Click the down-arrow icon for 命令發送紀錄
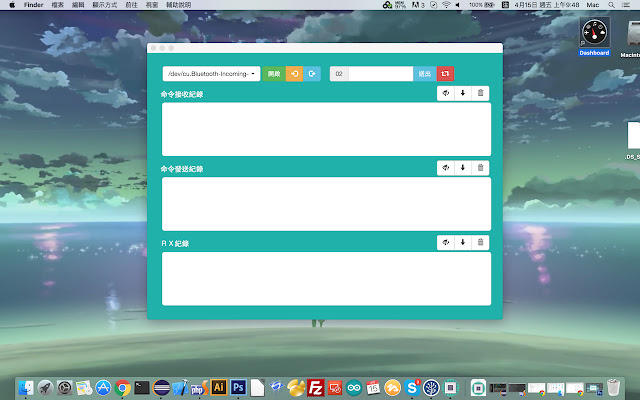This screenshot has width=640, height=400. point(463,168)
